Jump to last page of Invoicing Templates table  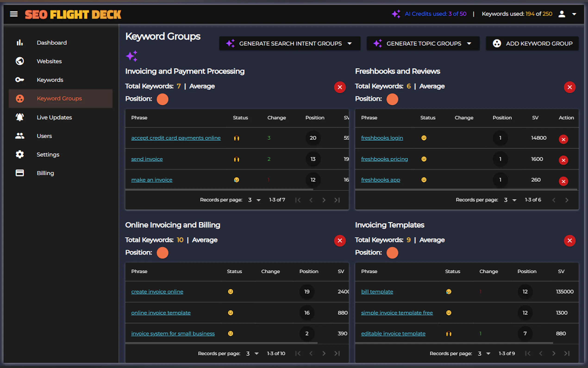pos(567,353)
